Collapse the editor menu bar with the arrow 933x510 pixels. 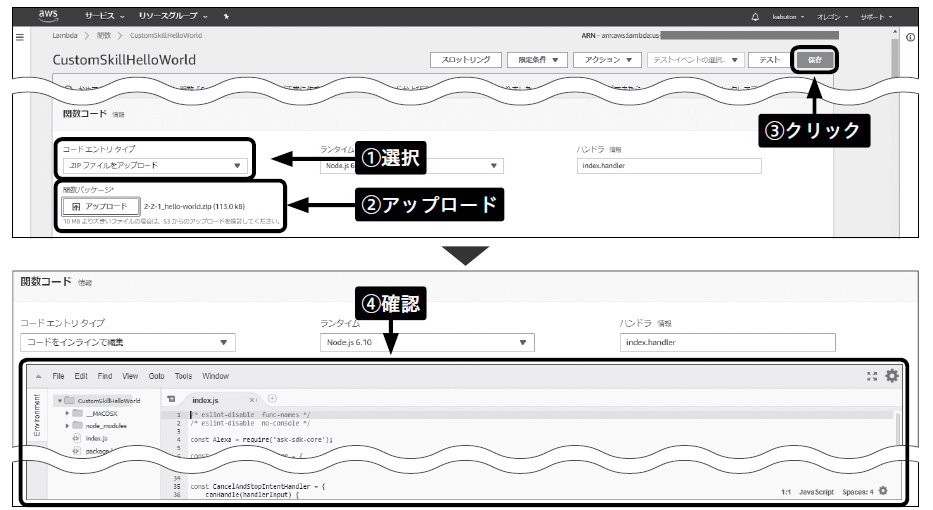39,376
